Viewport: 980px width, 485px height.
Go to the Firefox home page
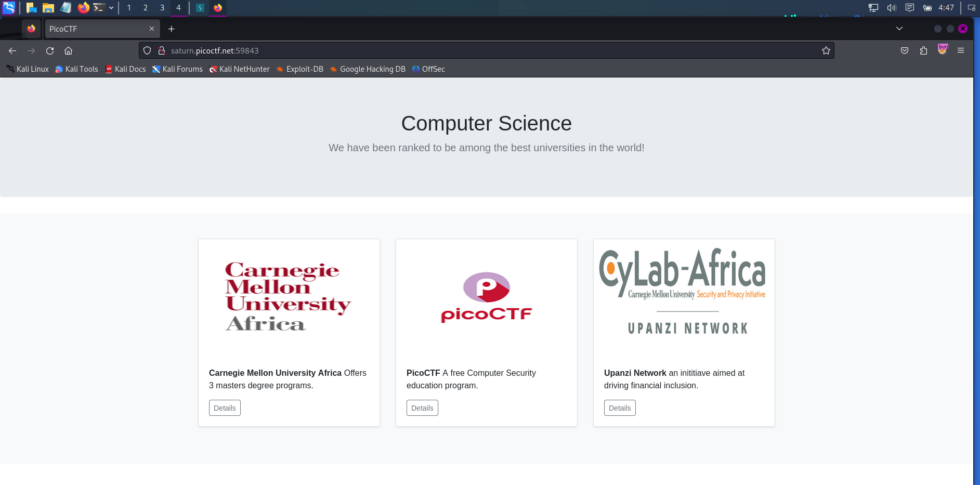(68, 50)
